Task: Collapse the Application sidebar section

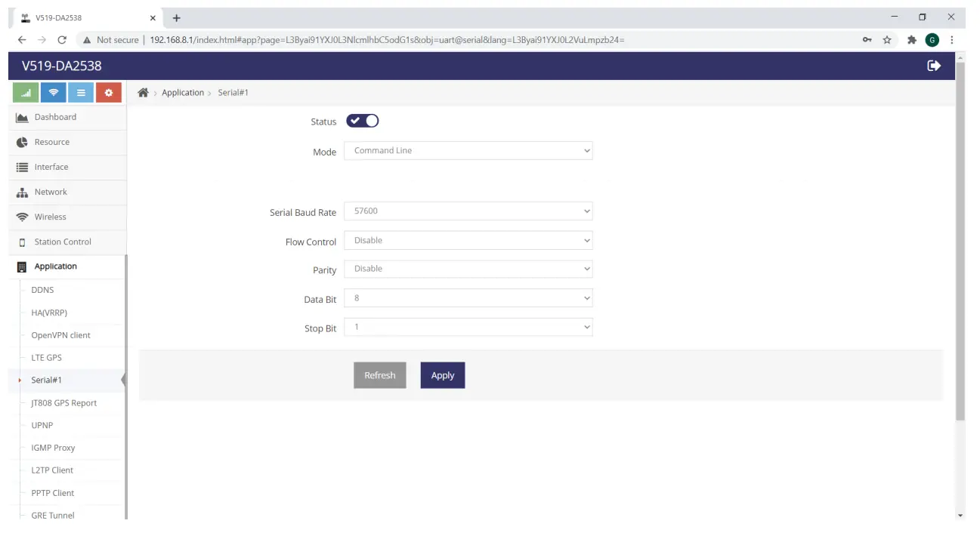Action: coord(67,266)
